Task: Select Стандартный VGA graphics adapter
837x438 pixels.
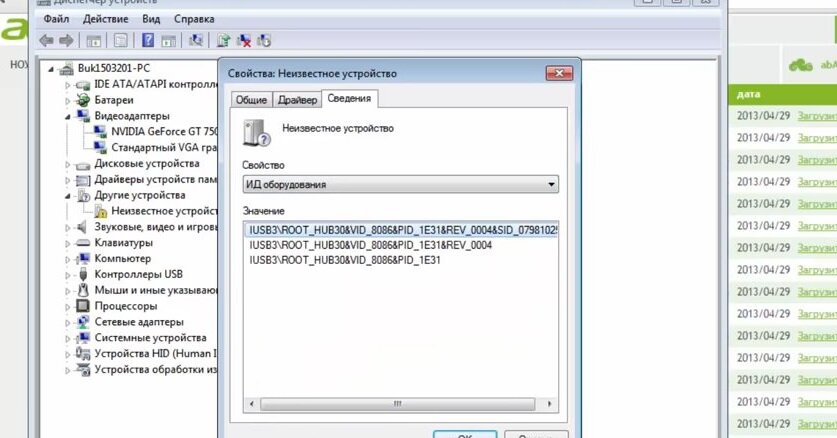Action: [x=163, y=147]
